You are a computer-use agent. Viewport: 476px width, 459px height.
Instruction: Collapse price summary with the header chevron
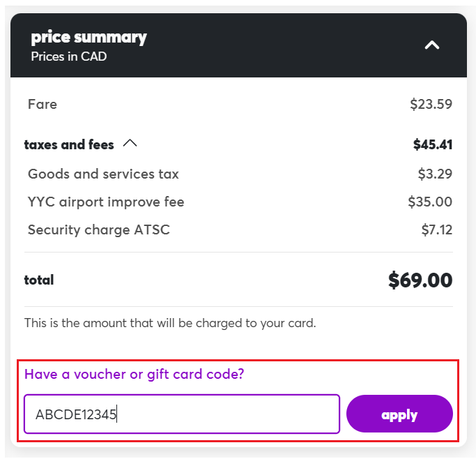pos(432,45)
